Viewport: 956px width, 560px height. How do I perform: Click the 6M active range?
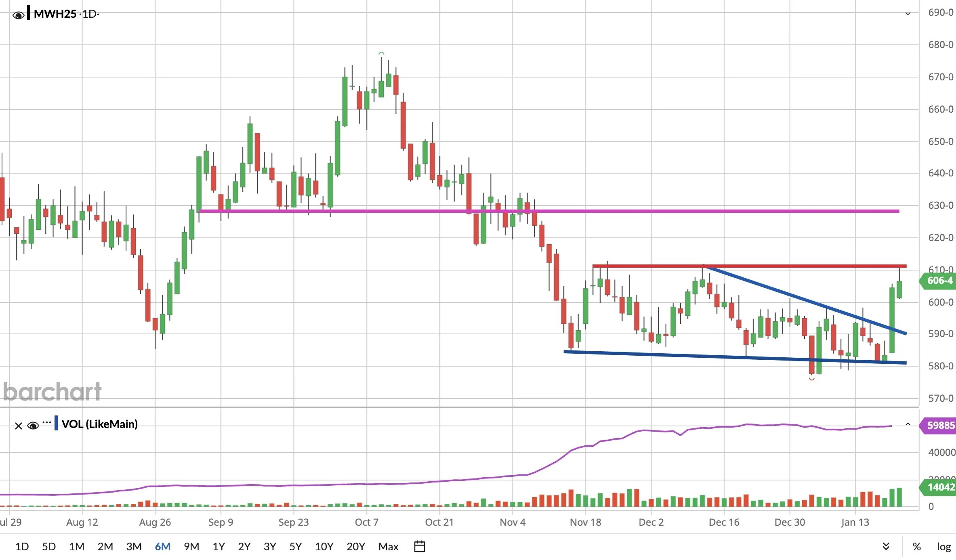pos(162,546)
